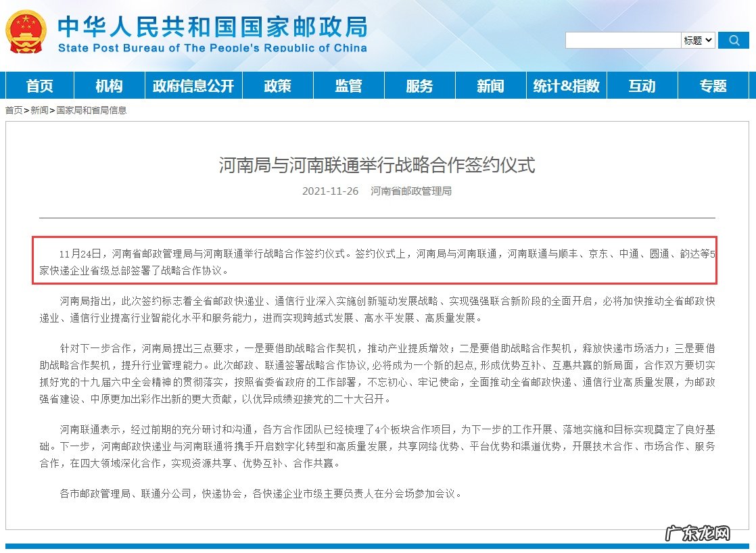The width and height of the screenshot is (756, 553).
Task: Open the 首页 navigation tab
Action: [39, 85]
